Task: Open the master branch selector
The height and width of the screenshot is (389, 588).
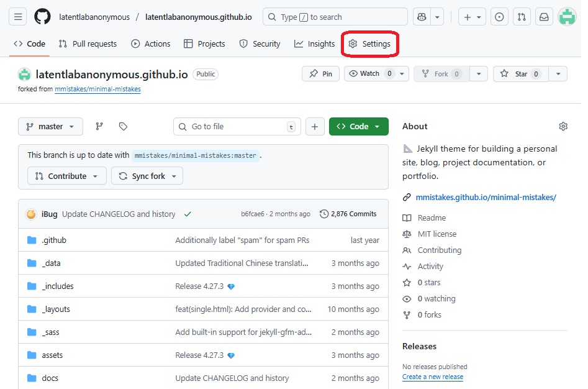Action: pos(50,126)
